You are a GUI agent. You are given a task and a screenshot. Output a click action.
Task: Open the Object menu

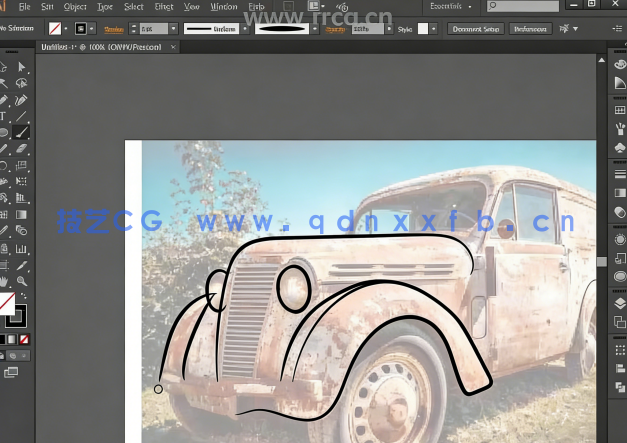point(75,6)
